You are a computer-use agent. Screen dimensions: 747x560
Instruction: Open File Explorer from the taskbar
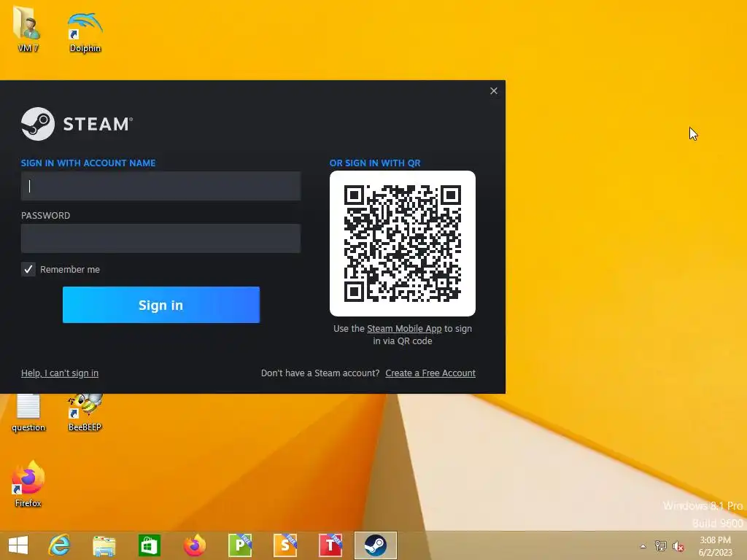pyautogui.click(x=104, y=545)
